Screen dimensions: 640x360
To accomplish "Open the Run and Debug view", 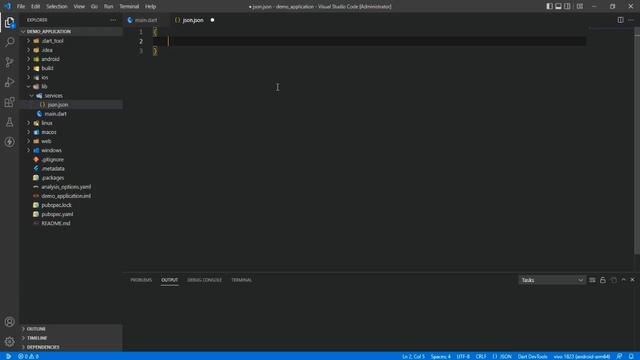I will click(9, 82).
